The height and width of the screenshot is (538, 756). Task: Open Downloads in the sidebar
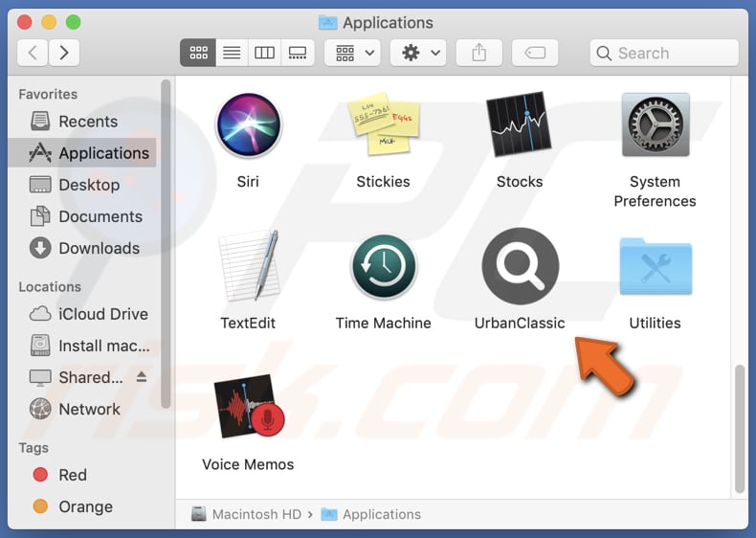(x=82, y=248)
